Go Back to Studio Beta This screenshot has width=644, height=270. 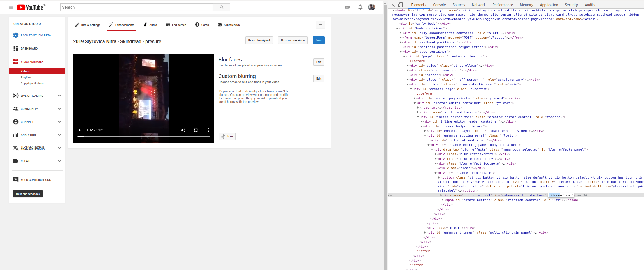click(x=32, y=35)
